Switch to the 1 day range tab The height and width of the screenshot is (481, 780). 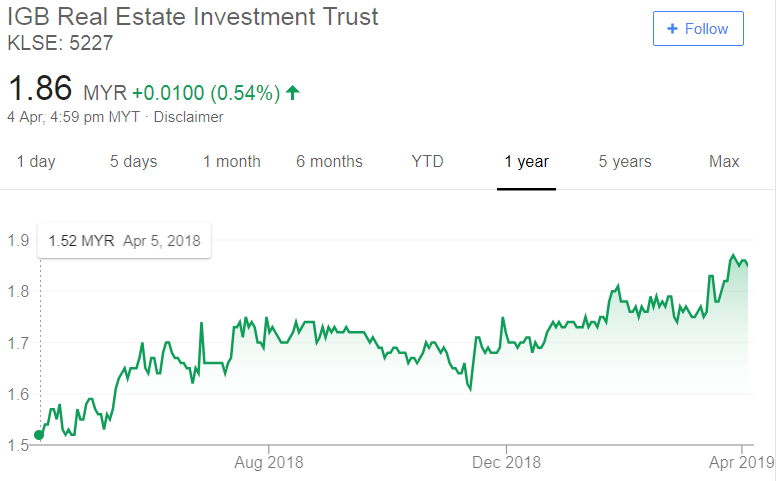[36, 162]
